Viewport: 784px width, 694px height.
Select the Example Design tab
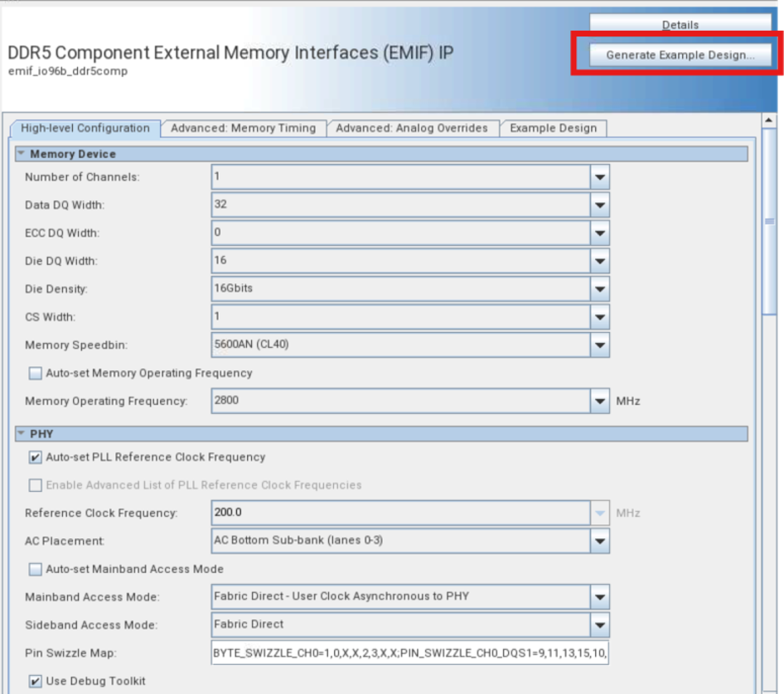pos(553,128)
